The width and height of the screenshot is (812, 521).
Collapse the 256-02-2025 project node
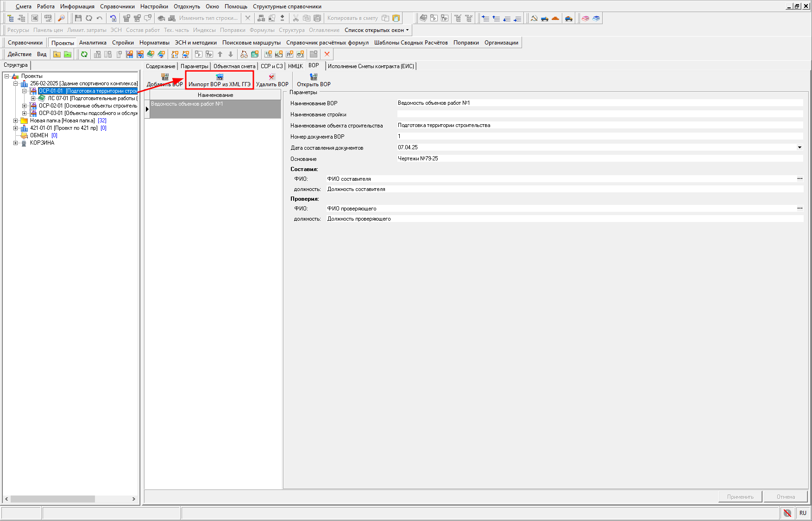pyautogui.click(x=16, y=83)
